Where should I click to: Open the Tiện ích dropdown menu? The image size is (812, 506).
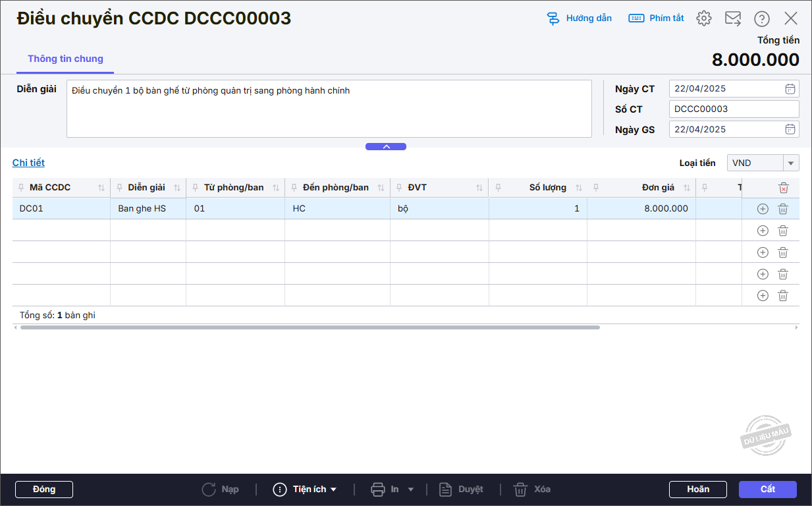[306, 490]
